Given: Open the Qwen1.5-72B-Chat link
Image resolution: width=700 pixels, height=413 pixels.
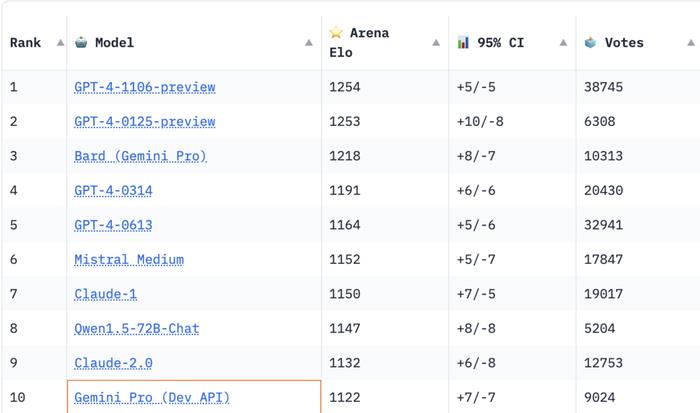Looking at the screenshot, I should 137,329.
